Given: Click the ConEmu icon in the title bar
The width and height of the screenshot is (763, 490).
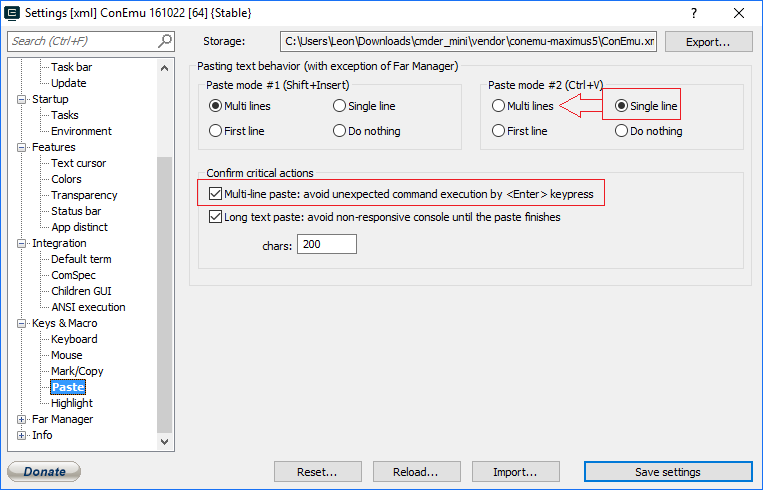Looking at the screenshot, I should (x=12, y=13).
